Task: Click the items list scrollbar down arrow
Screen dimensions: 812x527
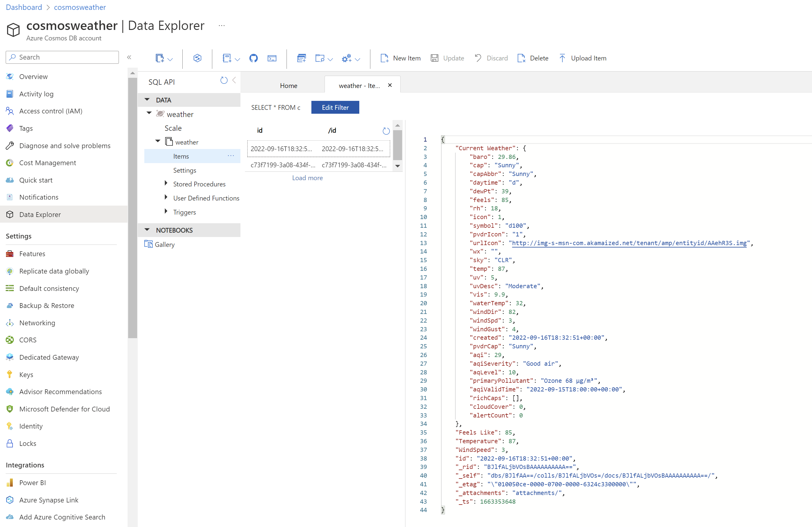Action: tap(398, 166)
